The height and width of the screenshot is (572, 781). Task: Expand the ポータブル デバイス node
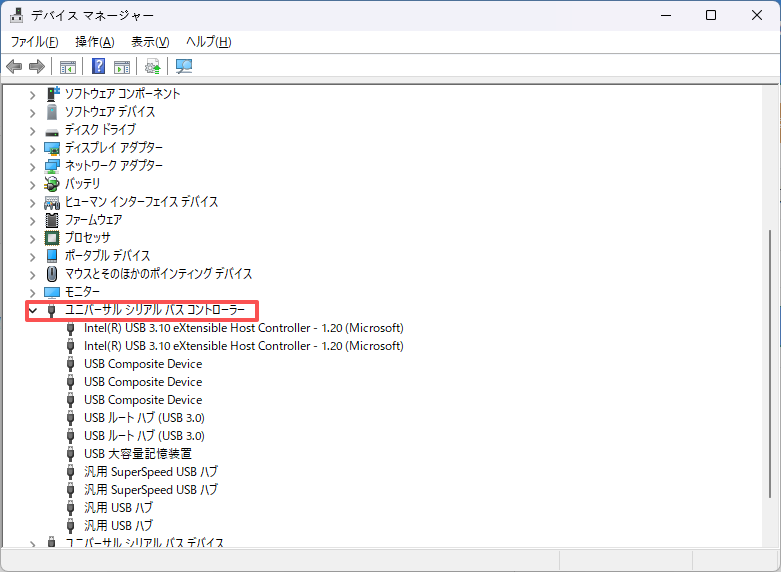click(x=33, y=257)
